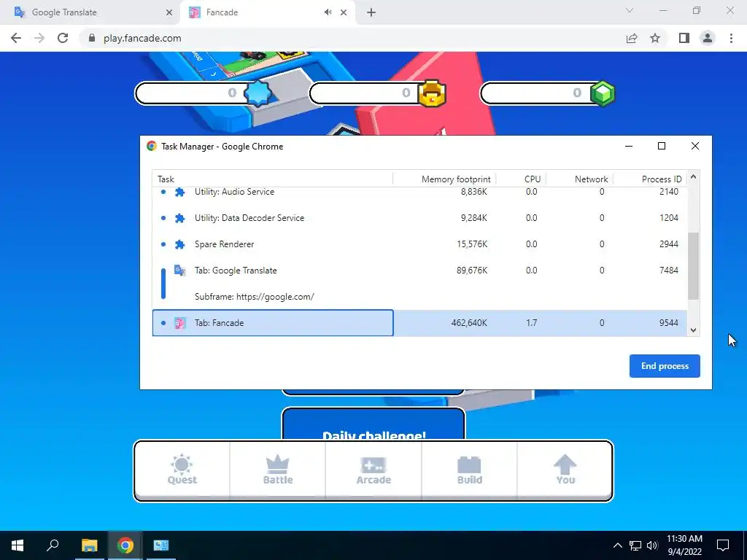Sort by Memory footprint column
Viewport: 747px width, 560px height.
pyautogui.click(x=444, y=179)
